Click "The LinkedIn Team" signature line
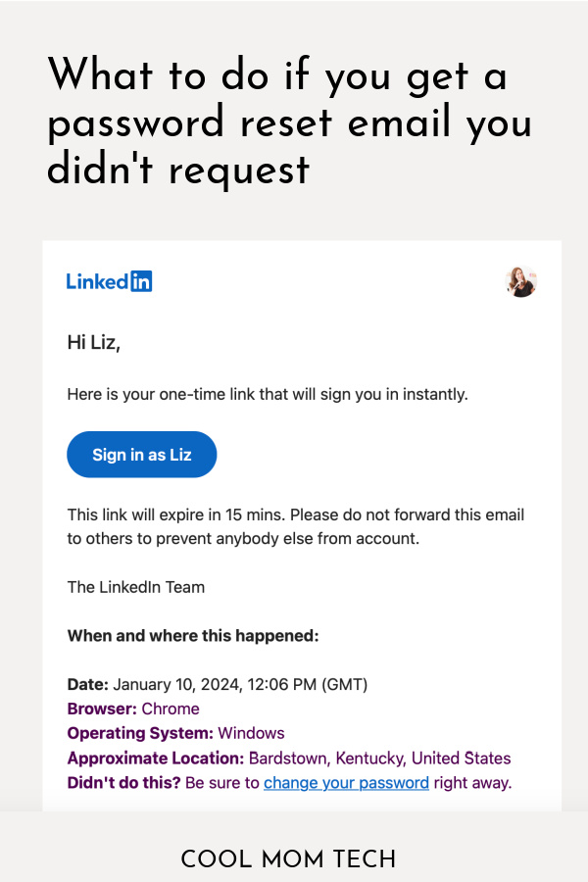The height and width of the screenshot is (882, 588). (x=135, y=586)
